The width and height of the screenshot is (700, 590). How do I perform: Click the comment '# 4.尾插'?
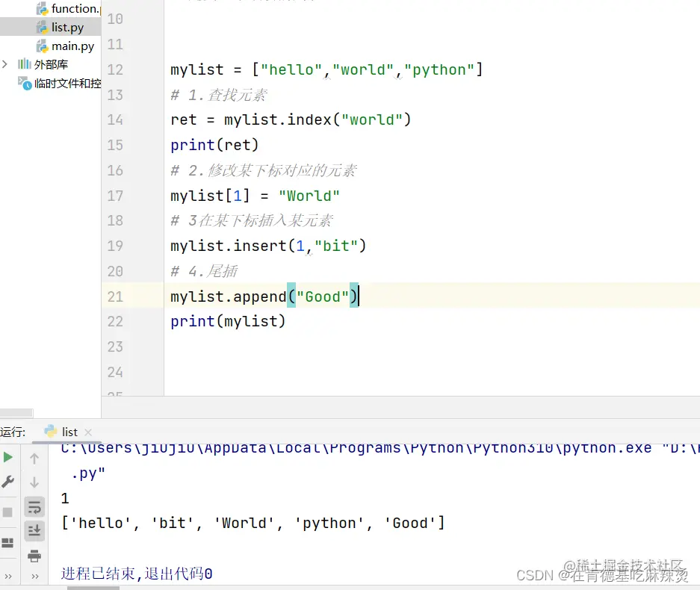point(204,271)
